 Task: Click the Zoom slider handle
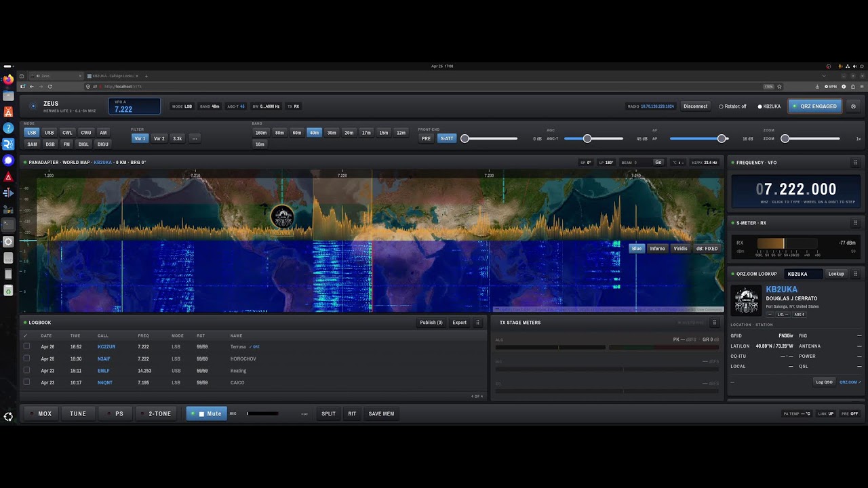pos(785,138)
